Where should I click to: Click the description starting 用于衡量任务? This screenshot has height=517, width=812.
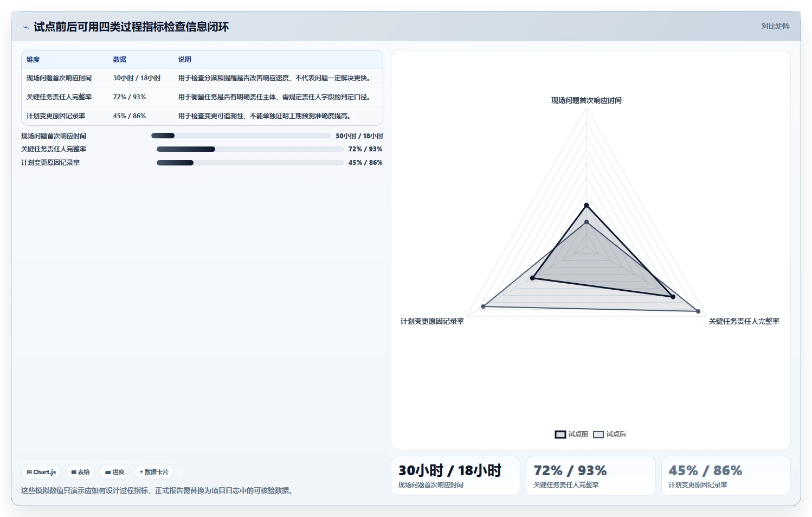tap(276, 97)
